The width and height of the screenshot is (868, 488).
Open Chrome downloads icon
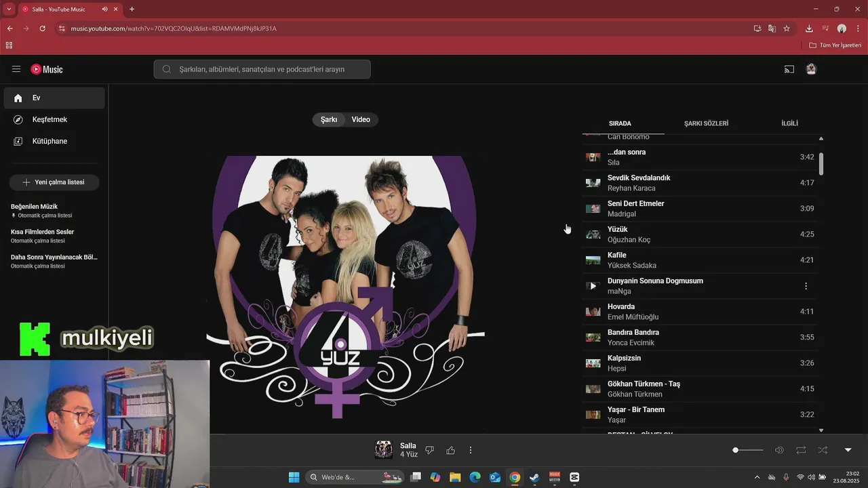809,28
